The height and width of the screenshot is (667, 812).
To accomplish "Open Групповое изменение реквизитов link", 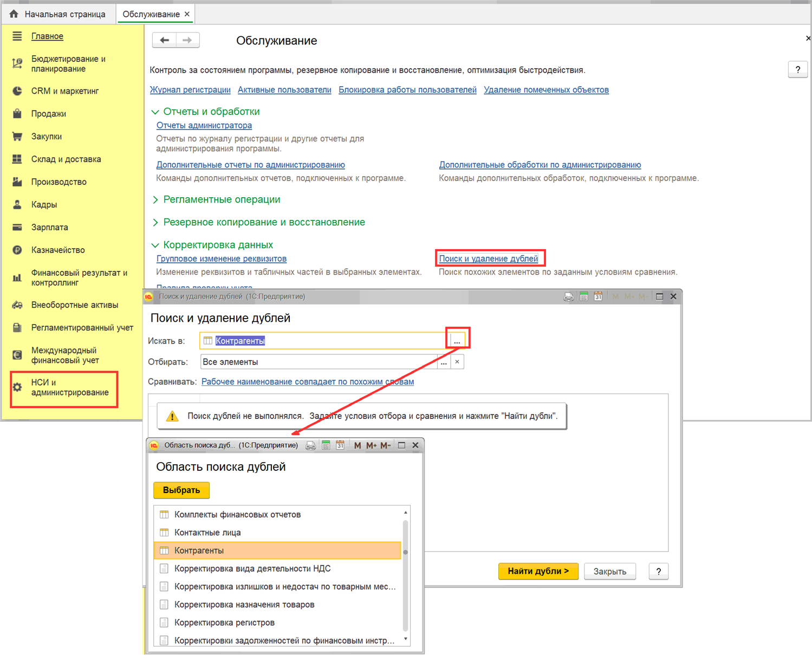I will click(222, 259).
